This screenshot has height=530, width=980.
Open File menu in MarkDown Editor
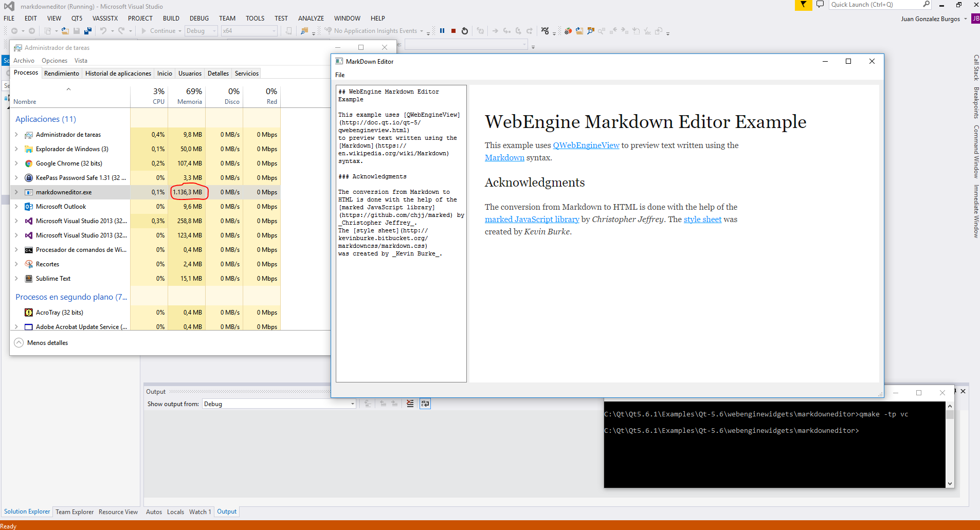click(340, 75)
